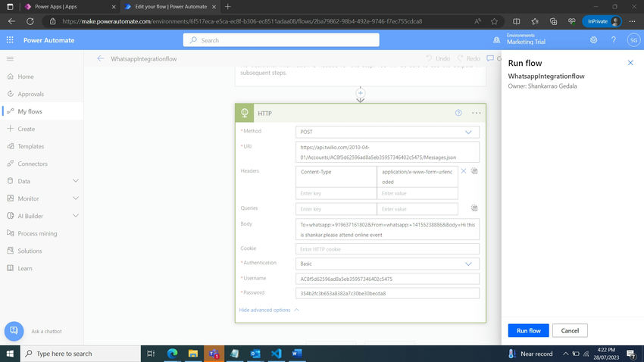
Task: Open the comments icon in toolbar
Action: coord(490,58)
